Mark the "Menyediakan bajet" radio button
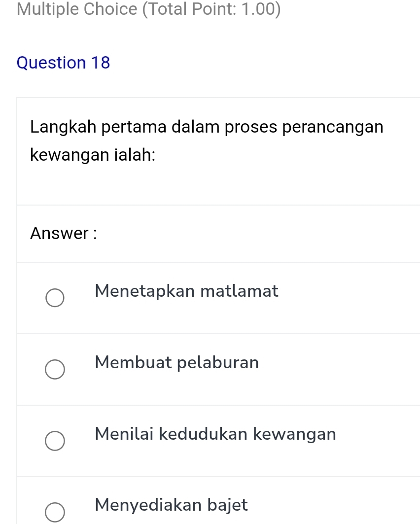The width and height of the screenshot is (420, 524). pyautogui.click(x=55, y=512)
